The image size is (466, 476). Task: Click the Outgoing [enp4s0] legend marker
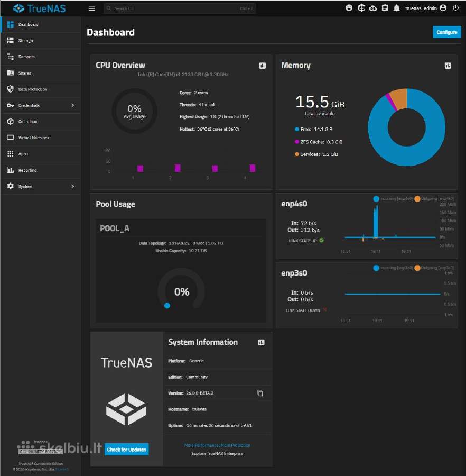click(x=417, y=199)
